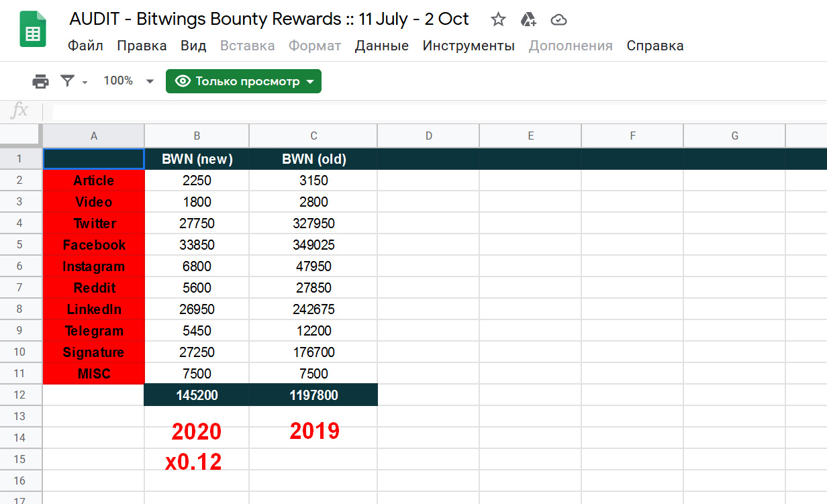Select column G header
Viewport: 827px width, 504px height.
[x=734, y=136]
